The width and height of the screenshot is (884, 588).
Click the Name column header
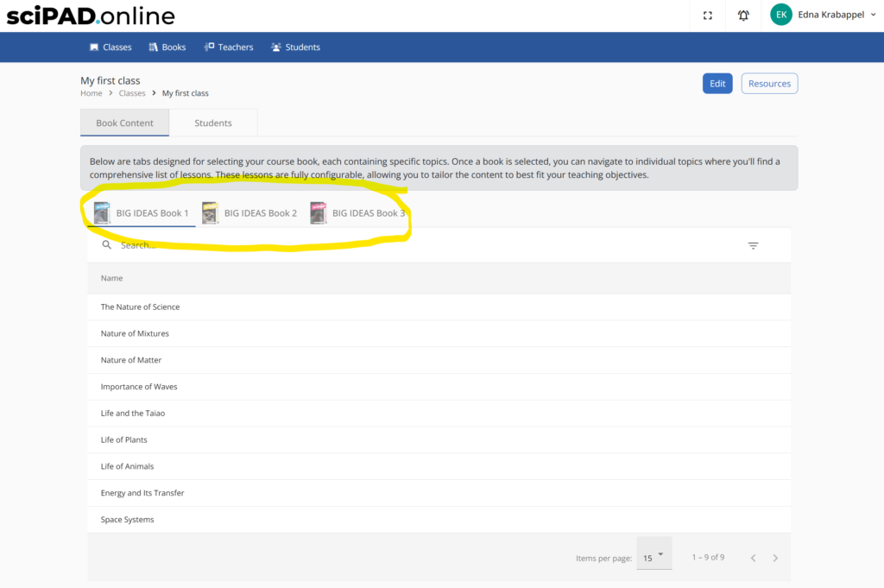point(111,278)
